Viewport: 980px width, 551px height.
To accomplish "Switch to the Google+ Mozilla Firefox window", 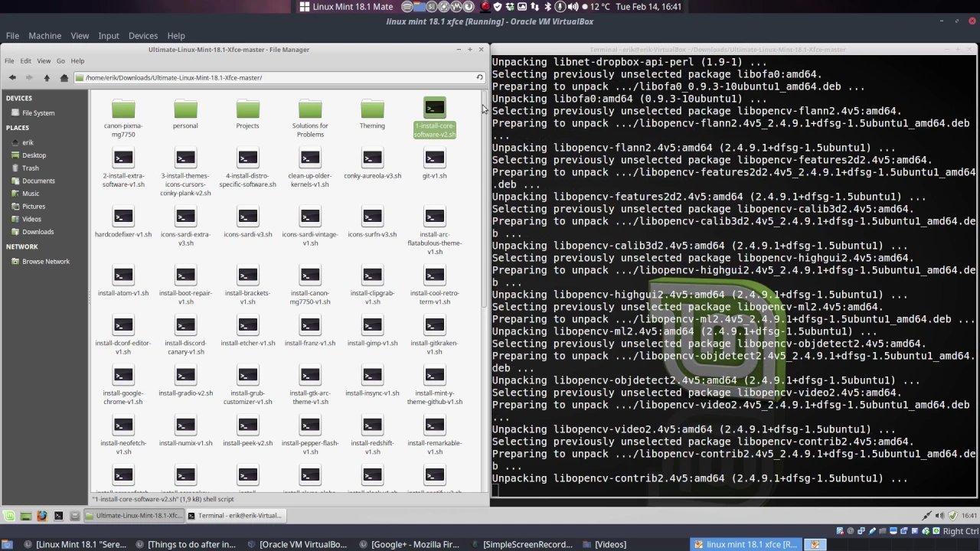I will 409,545.
